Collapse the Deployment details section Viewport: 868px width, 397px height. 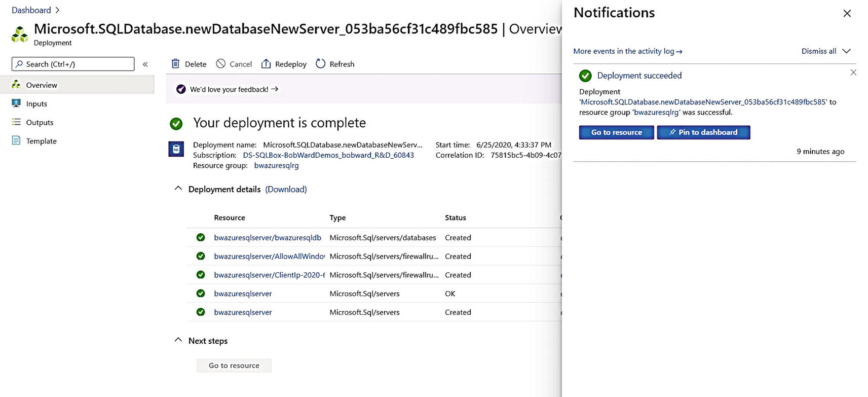(178, 189)
